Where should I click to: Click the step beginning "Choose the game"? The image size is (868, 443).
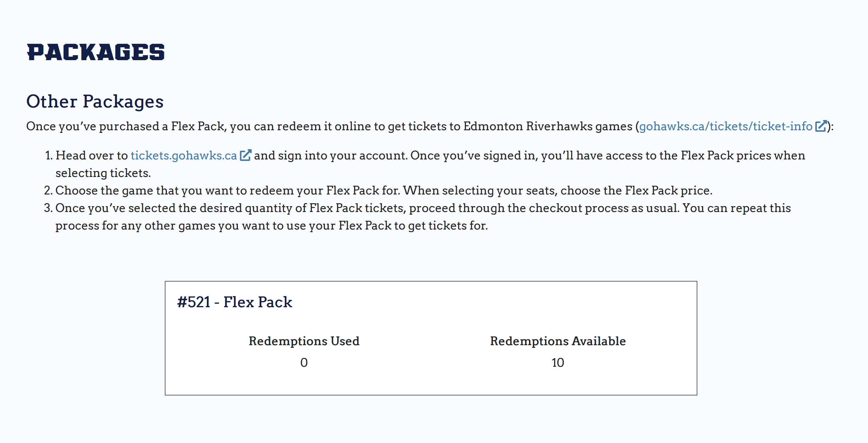click(383, 191)
